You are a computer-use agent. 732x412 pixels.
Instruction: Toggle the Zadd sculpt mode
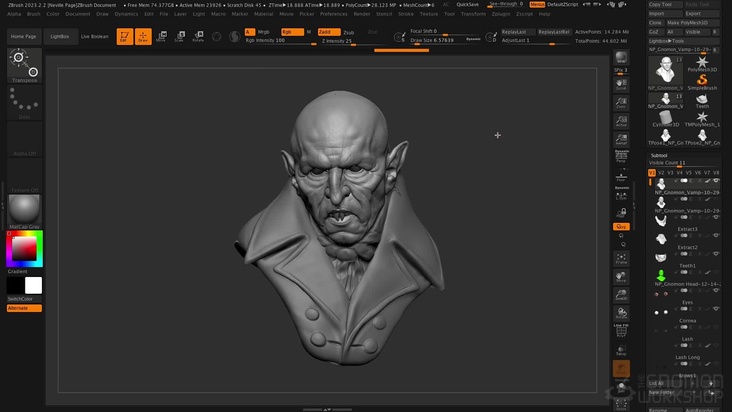(327, 32)
